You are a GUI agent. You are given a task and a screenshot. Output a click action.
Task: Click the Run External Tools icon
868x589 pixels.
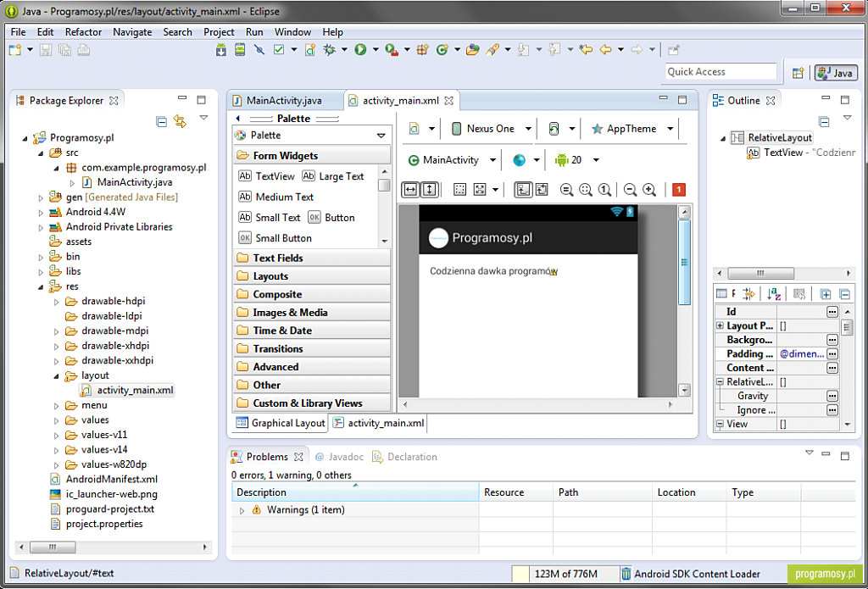(392, 50)
